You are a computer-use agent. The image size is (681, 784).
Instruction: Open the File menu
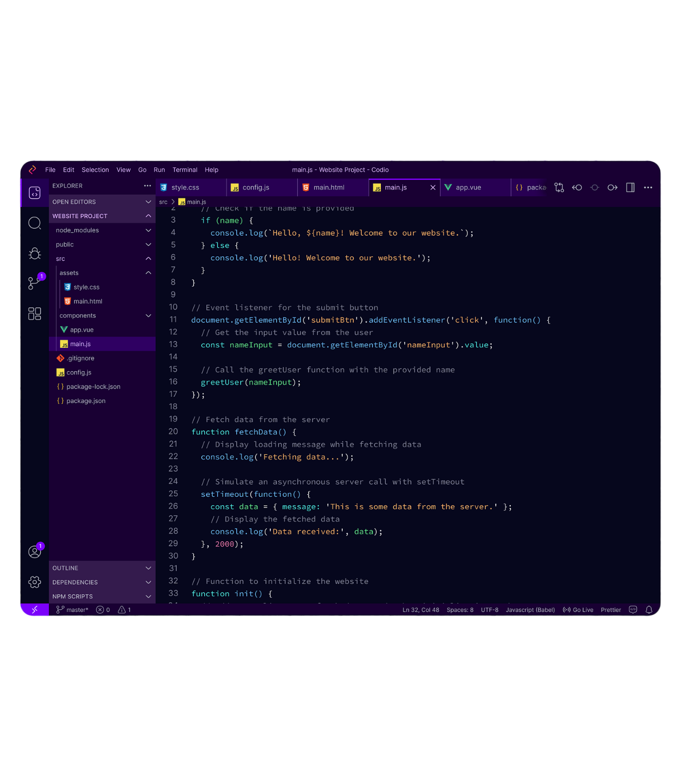coord(51,170)
